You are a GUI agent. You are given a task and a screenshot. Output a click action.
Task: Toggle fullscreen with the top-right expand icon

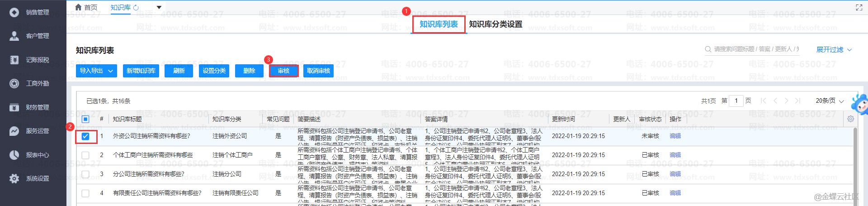(859, 7)
